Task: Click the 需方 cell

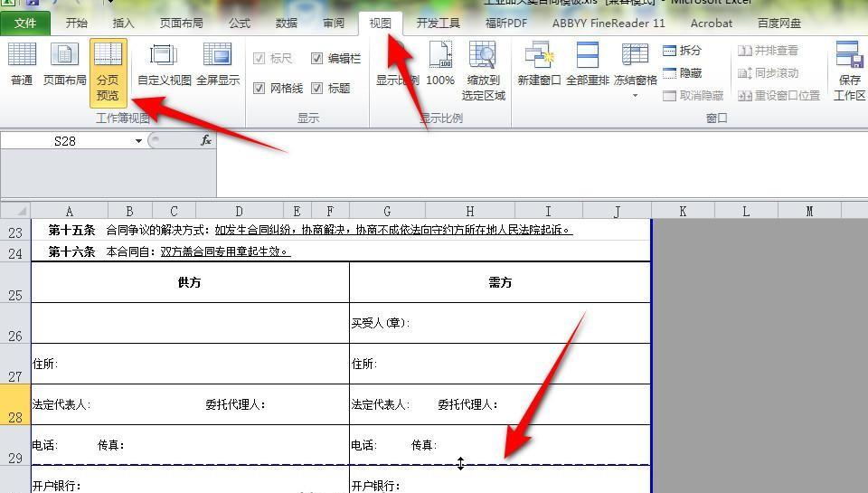Action: click(x=500, y=282)
